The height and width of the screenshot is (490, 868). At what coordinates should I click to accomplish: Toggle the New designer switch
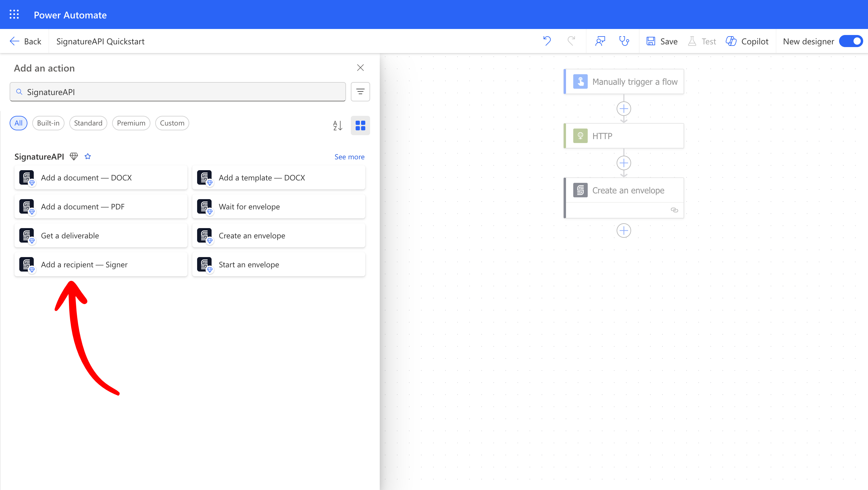pos(851,41)
